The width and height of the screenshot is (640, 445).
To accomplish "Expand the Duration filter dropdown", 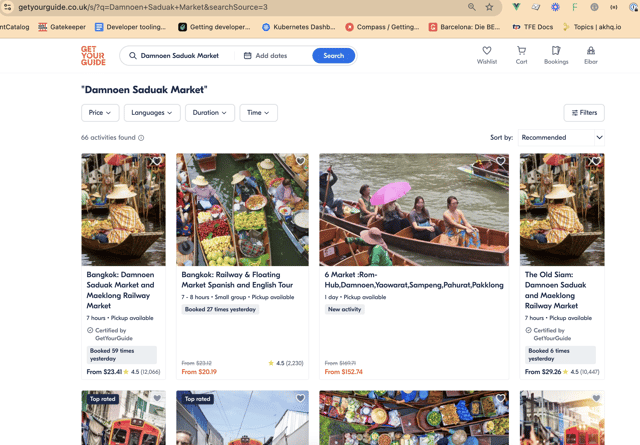I will pyautogui.click(x=209, y=113).
